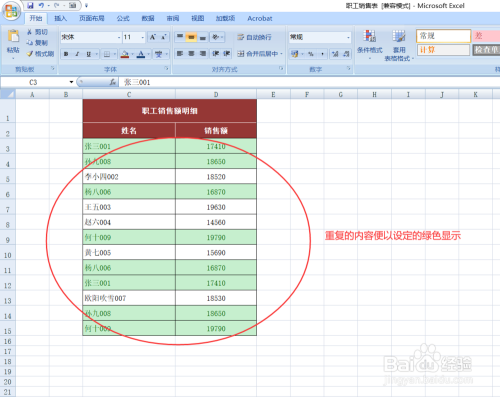Click the Decrease Decimal icon
The image size is (500, 397).
click(x=346, y=54)
